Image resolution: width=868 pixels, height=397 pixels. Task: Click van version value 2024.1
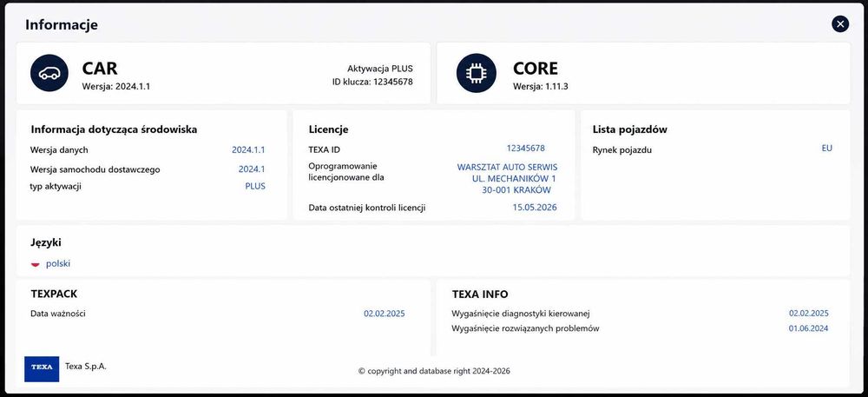point(252,169)
